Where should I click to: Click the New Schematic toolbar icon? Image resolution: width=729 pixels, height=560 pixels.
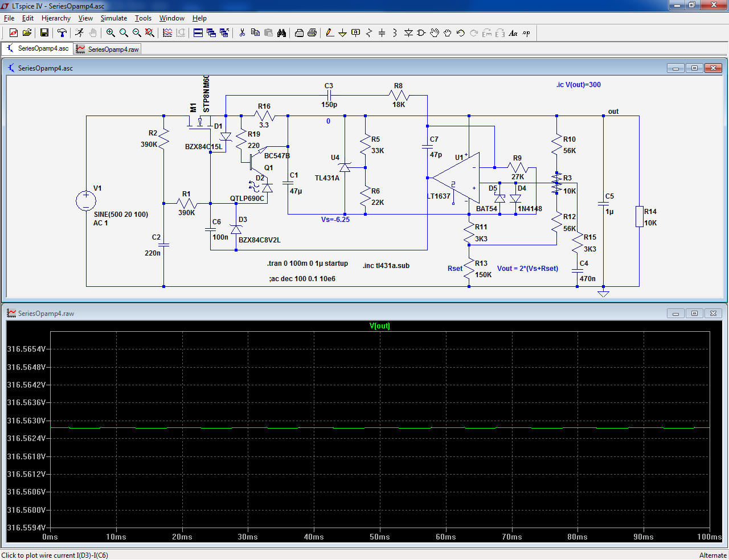[13, 33]
